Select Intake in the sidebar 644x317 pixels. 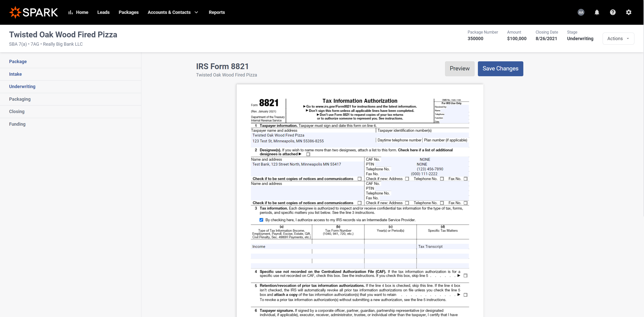point(15,74)
